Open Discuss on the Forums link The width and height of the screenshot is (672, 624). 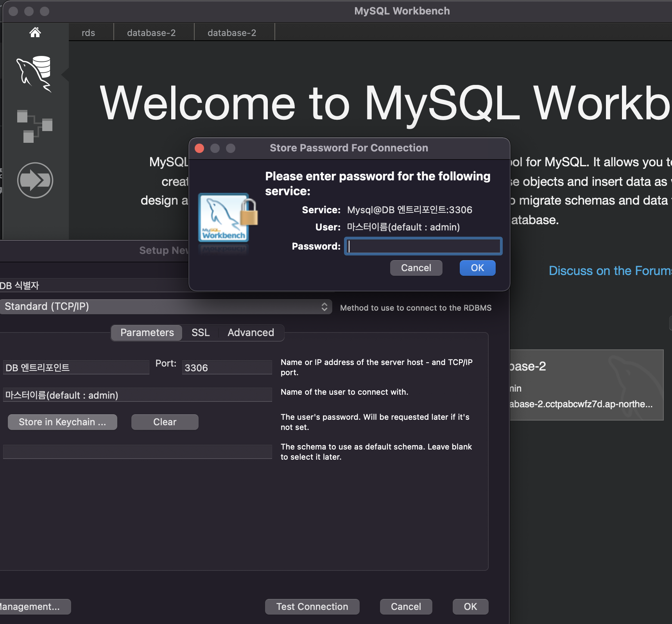pos(610,271)
